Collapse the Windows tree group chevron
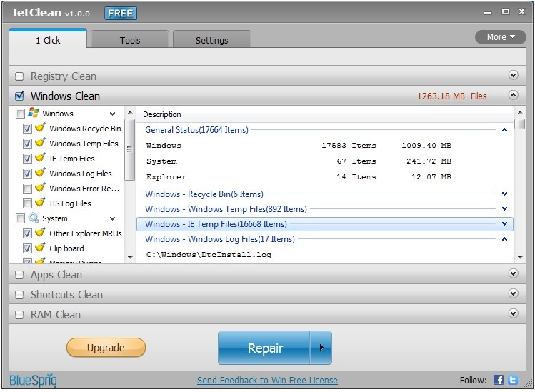This screenshot has height=392, width=535. pyautogui.click(x=112, y=114)
